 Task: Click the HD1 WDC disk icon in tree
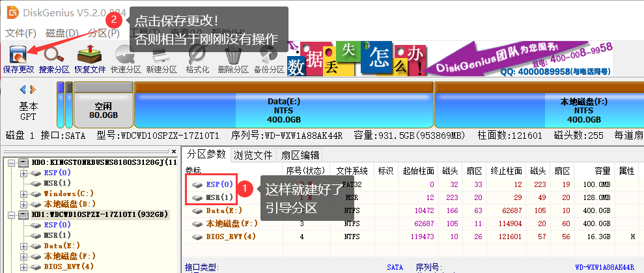pyautogui.click(x=24, y=214)
